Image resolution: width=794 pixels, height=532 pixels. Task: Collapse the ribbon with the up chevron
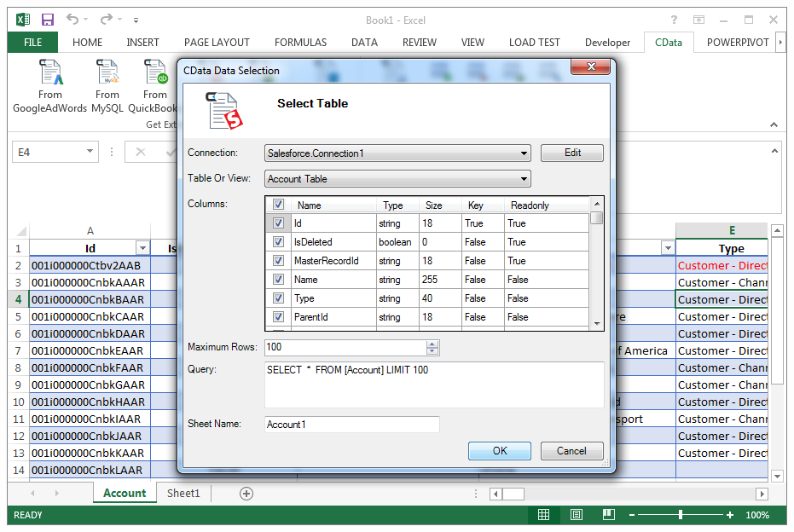(774, 124)
